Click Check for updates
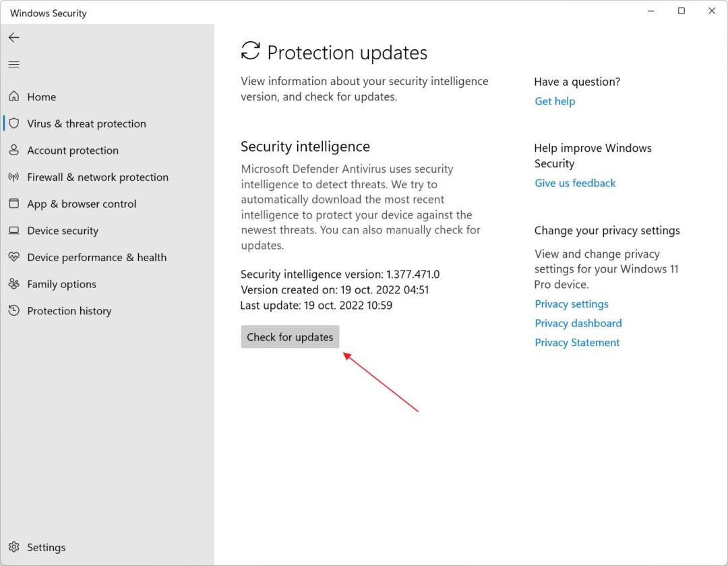728x566 pixels. [290, 336]
